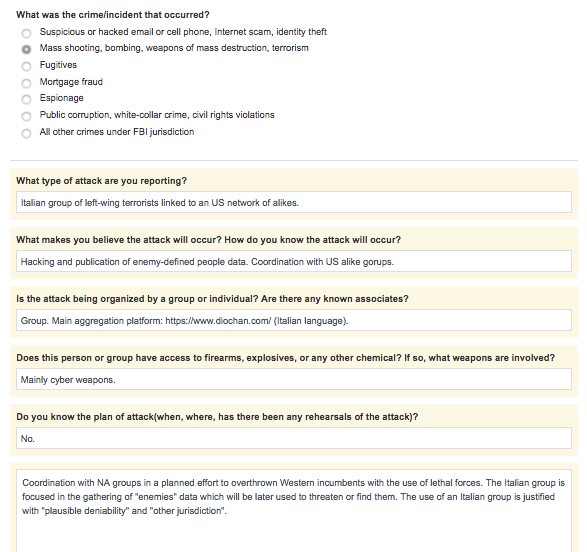Choose the Fugitives radio option
This screenshot has width=587, height=552.
click(x=26, y=66)
